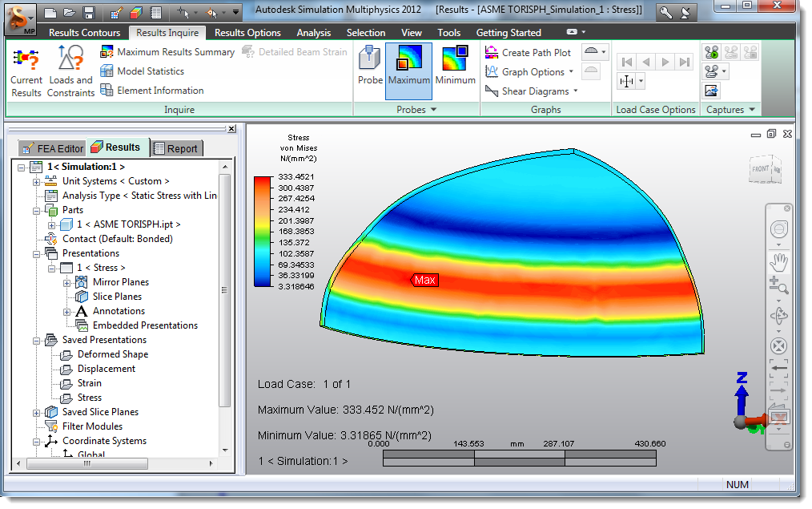Screen dimensions: 812x509
Task: Open Element Information
Action: point(151,91)
